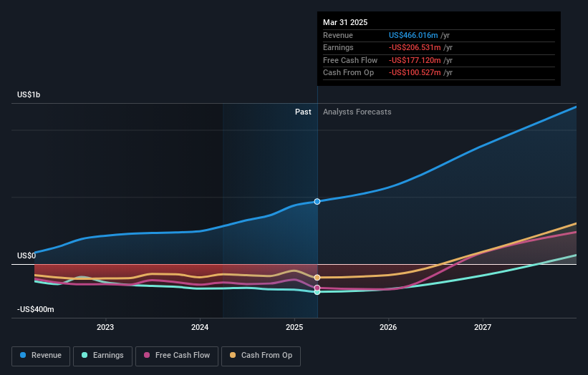The height and width of the screenshot is (375, 588).
Task: Click the 2024 x-axis label
Action: tap(200, 327)
